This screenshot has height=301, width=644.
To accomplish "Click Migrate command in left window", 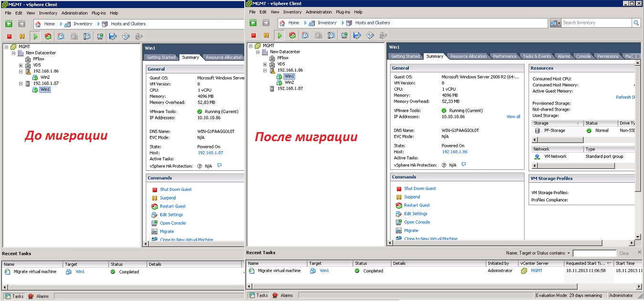I will click(167, 231).
